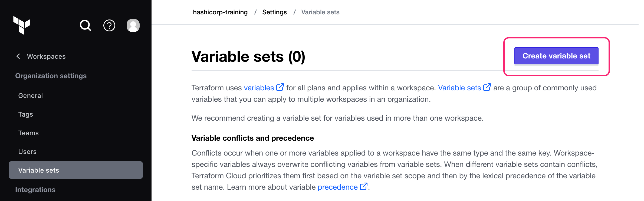Click the user avatar icon
Viewport: 644px width, 201px height.
(133, 25)
